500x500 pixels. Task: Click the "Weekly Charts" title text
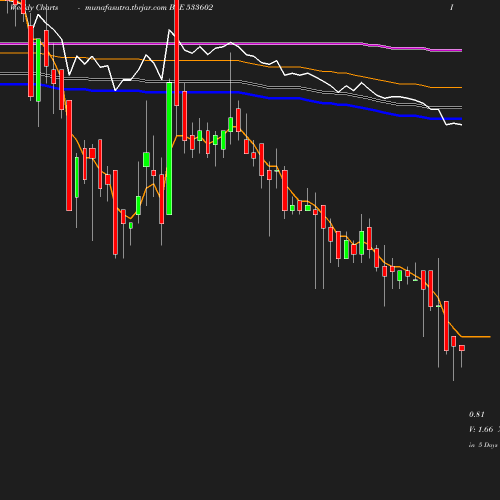pos(34,8)
